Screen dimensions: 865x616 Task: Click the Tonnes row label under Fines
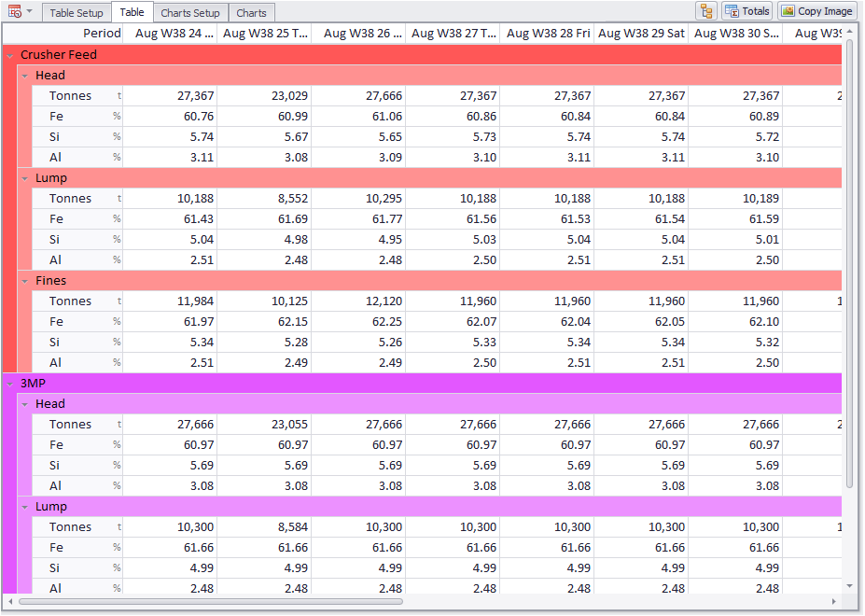(x=70, y=301)
